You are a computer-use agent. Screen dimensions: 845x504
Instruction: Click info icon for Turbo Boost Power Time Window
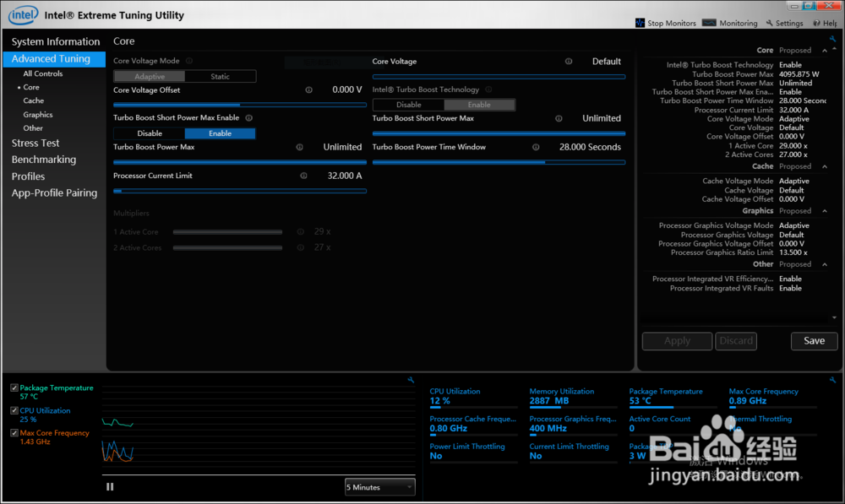pos(536,147)
